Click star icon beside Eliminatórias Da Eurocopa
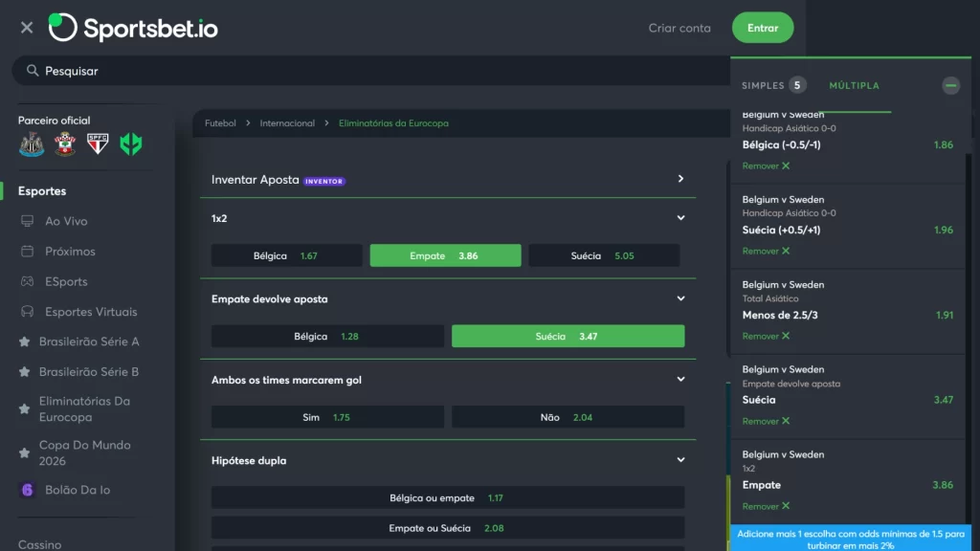 (24, 409)
